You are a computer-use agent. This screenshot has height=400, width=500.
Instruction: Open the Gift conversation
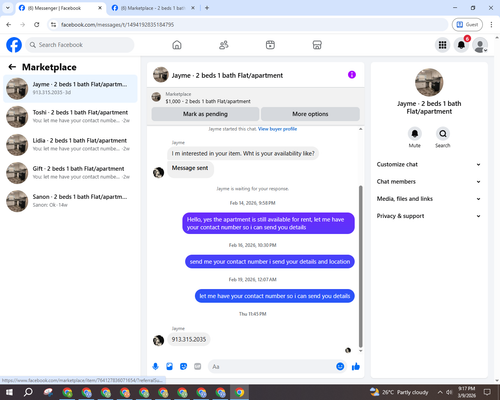click(70, 173)
